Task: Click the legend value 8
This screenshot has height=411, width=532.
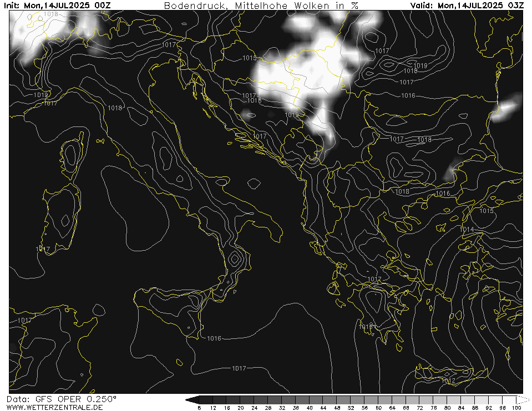Action: (x=199, y=408)
